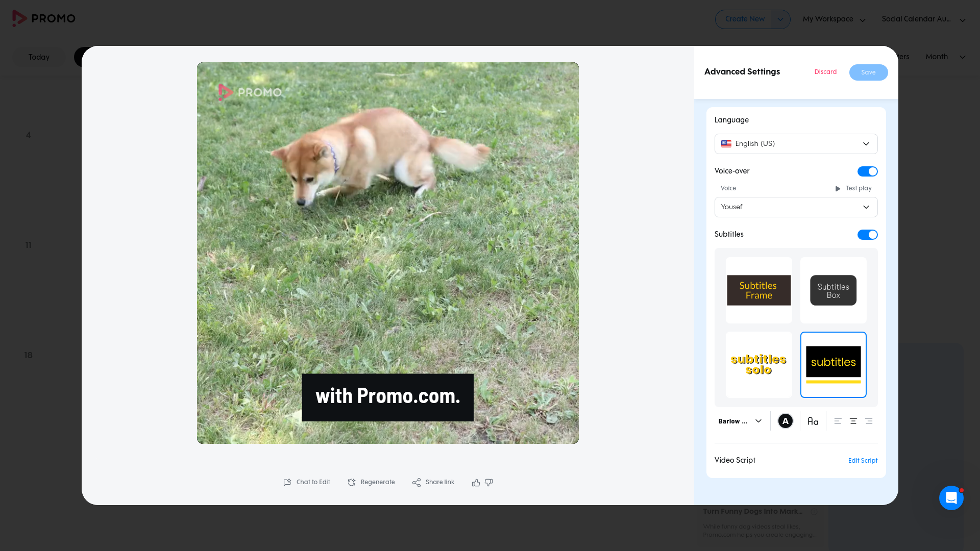This screenshot has height=551, width=980.
Task: Toggle the Subtitles switch
Action: tap(867, 235)
